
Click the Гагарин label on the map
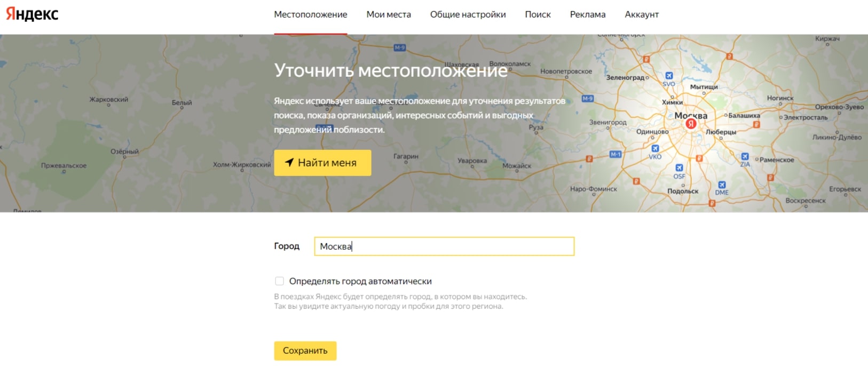[x=406, y=156]
